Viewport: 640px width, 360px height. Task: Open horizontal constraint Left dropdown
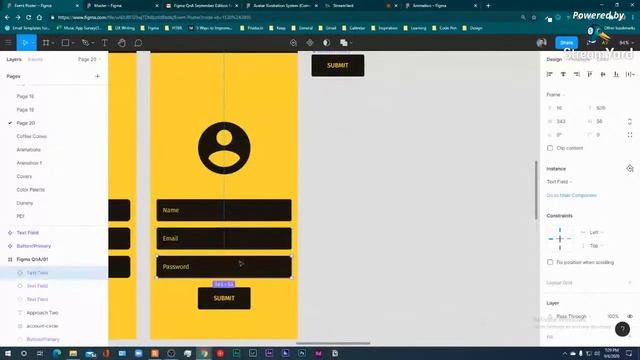[x=596, y=232]
